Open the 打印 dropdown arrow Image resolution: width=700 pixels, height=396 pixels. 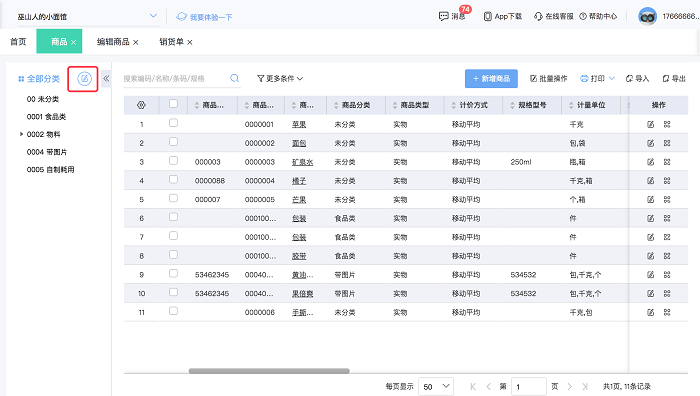point(612,79)
